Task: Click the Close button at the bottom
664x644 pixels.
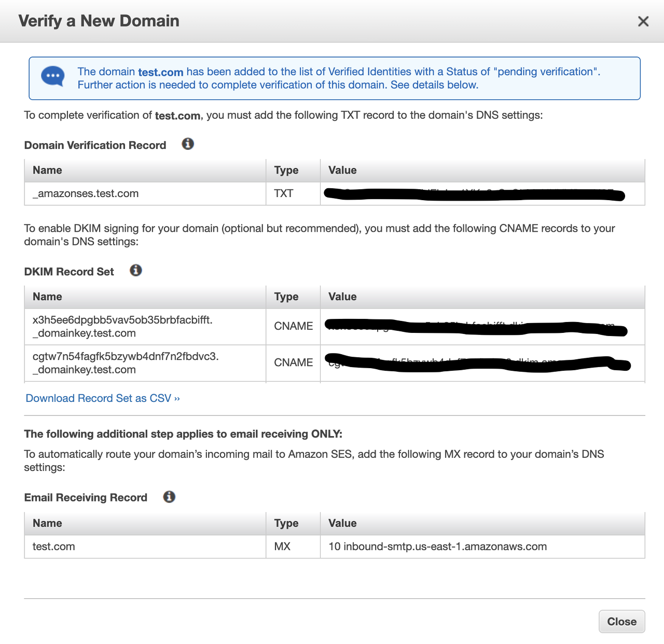Action: coord(622,622)
